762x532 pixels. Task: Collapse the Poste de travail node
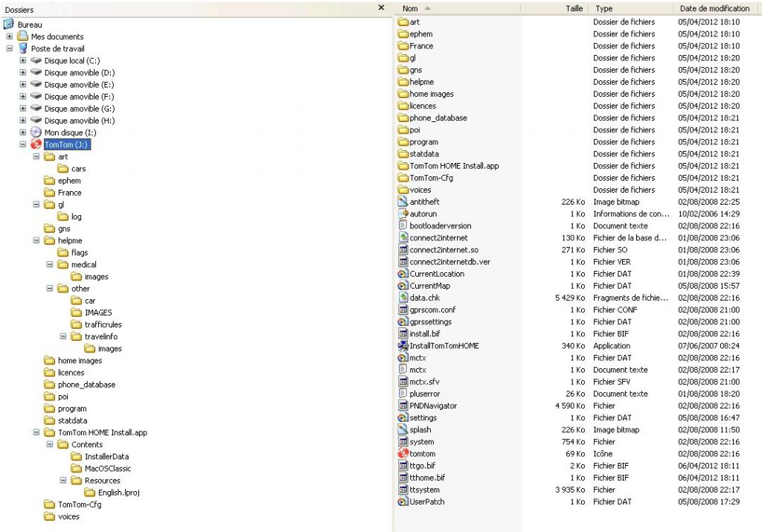click(x=9, y=48)
